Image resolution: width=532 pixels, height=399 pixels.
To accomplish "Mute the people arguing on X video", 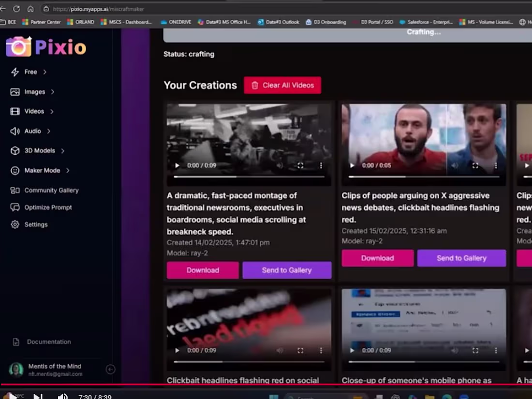I will point(455,165).
